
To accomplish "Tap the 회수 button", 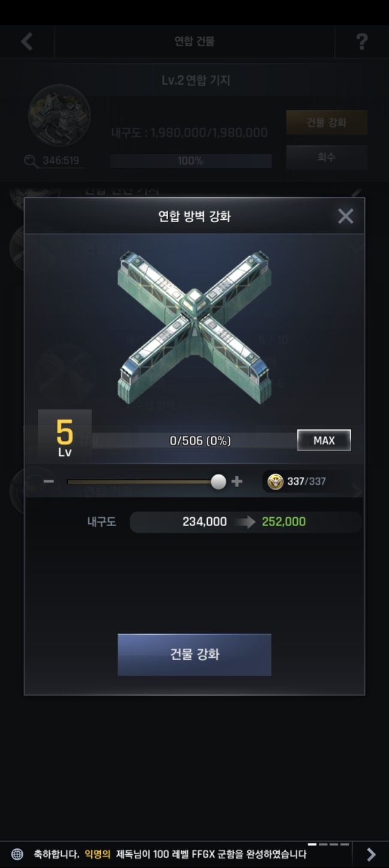I will (x=327, y=157).
